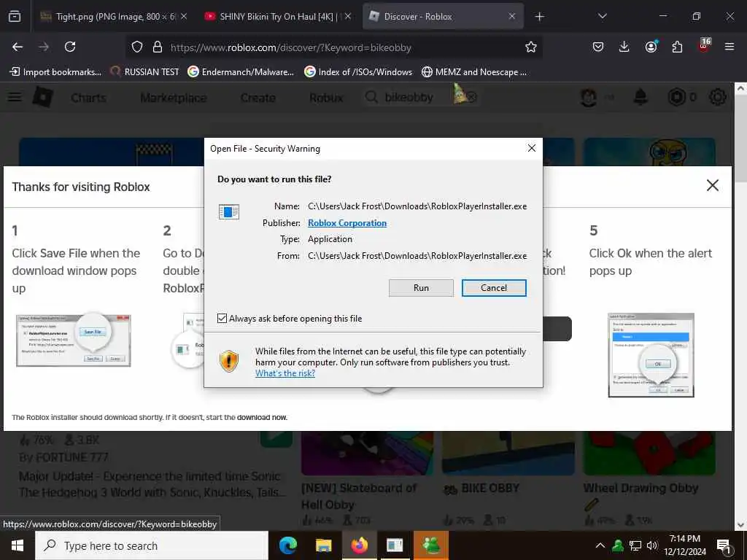747x560 pixels.
Task: Click the download now link
Action: click(262, 417)
